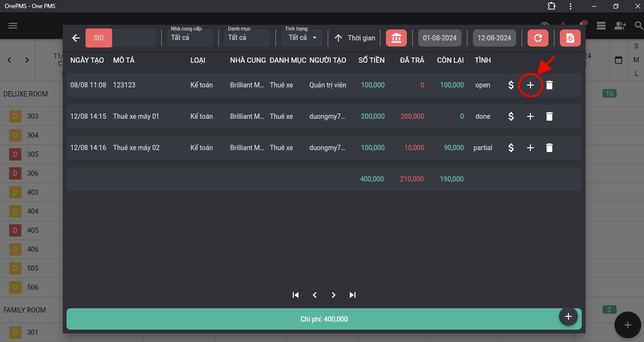Click the green 10 badge for Deluxe Room
This screenshot has width=644, height=342.
tap(609, 94)
